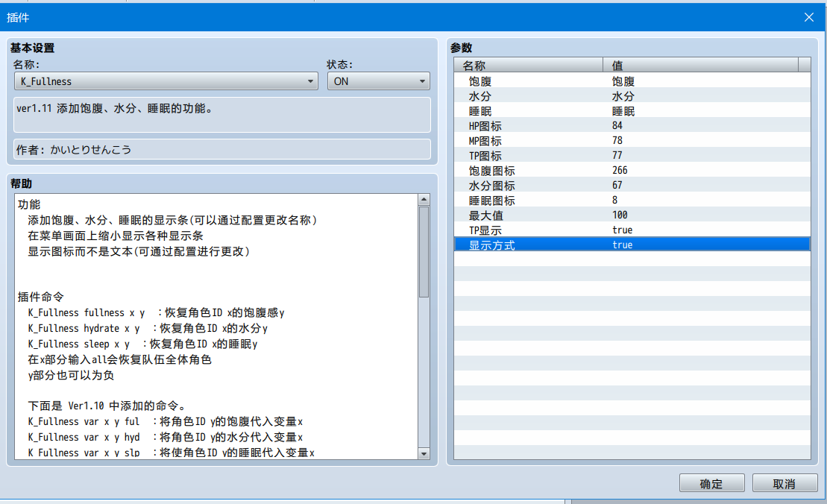Click the help line K_Fullness var x y hyd
The width and height of the screenshot is (827, 504).
(165, 437)
